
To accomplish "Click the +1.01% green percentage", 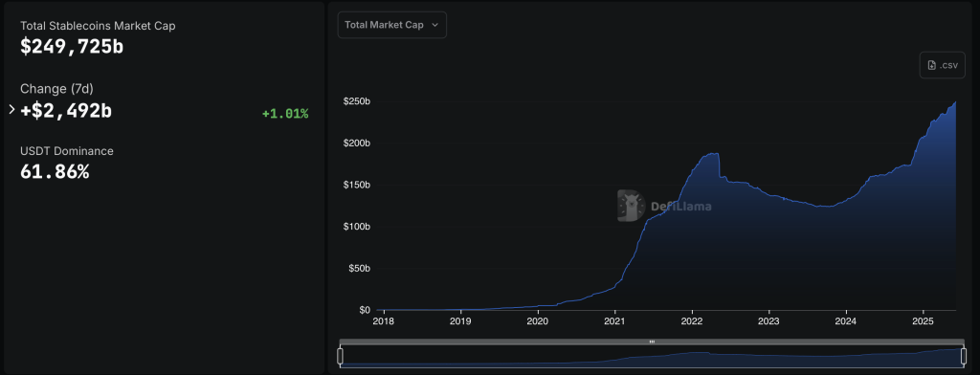I will (x=285, y=114).
